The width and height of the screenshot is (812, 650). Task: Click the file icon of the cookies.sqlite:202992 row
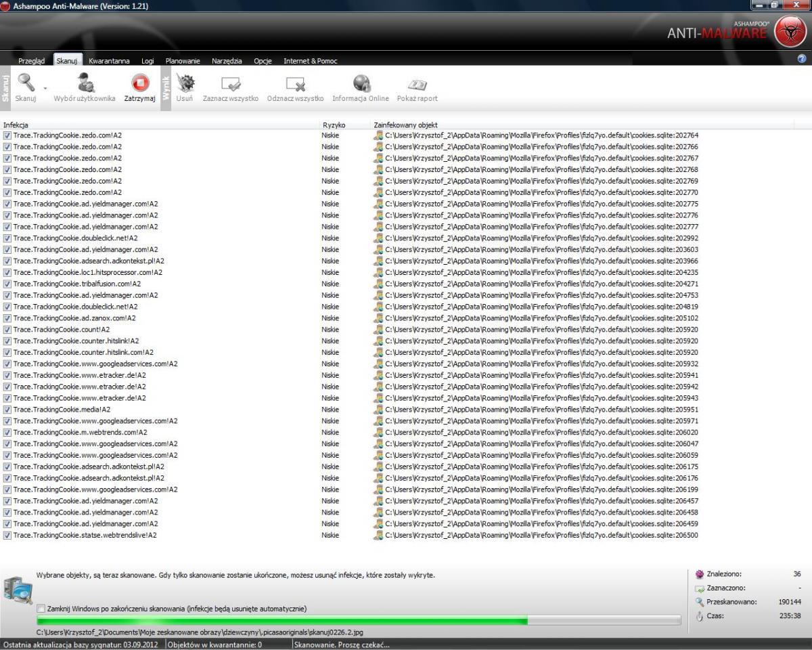coord(379,238)
